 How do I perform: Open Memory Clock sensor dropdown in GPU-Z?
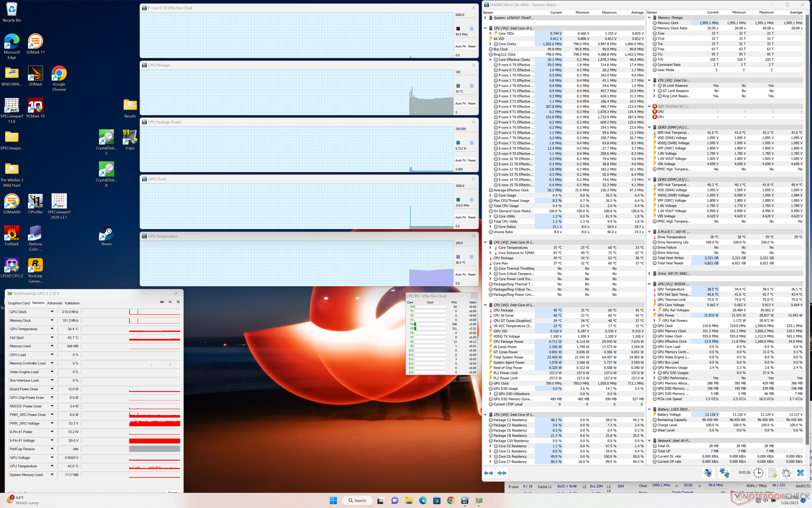pyautogui.click(x=52, y=320)
